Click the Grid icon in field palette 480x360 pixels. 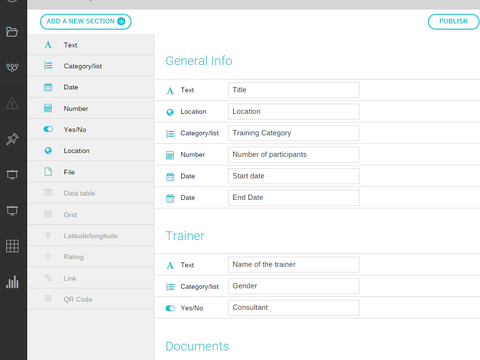[48, 214]
